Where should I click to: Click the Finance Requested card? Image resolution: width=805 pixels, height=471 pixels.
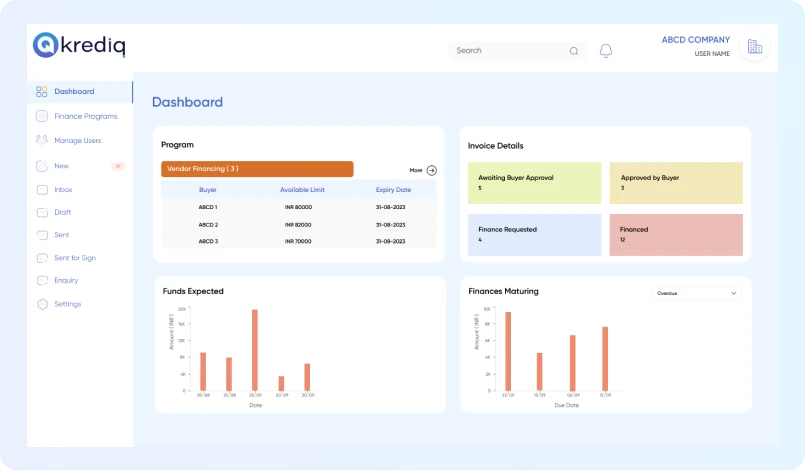tap(534, 234)
